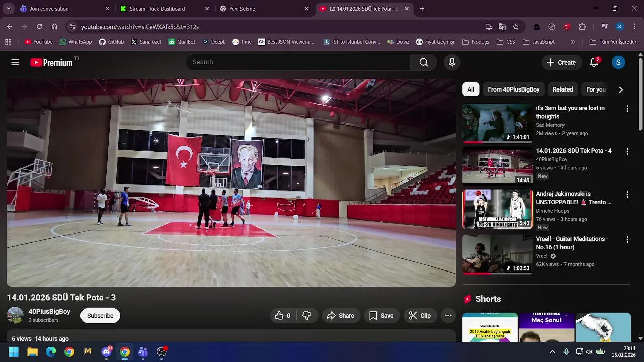644x362 pixels.
Task: Go back with browser back arrow
Action: pos(9,27)
